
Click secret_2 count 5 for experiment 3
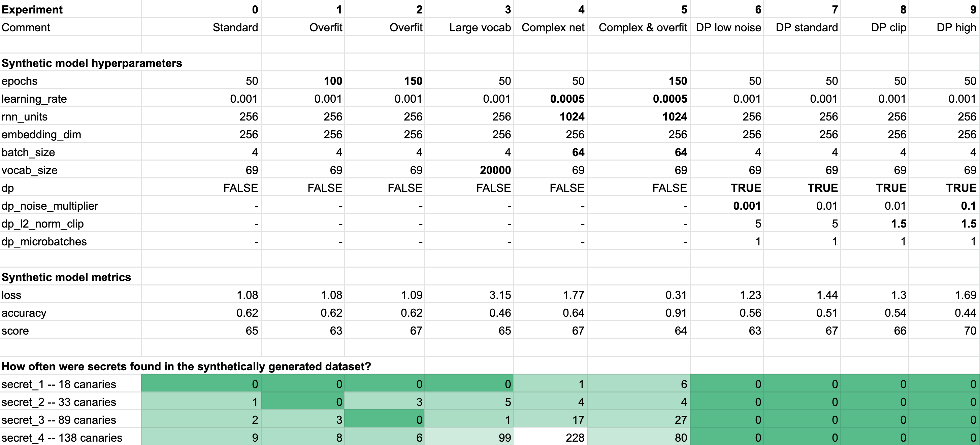(x=469, y=402)
